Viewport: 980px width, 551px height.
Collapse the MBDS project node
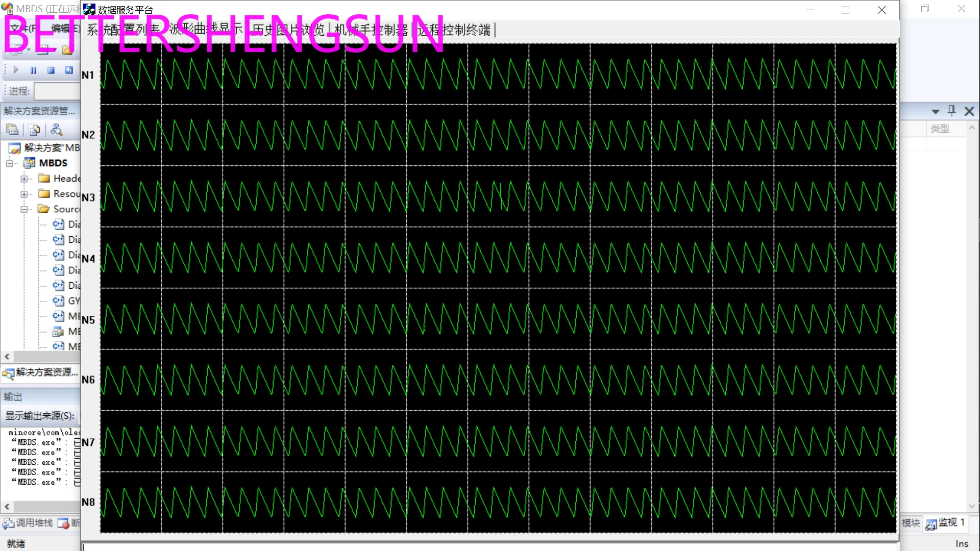9,163
